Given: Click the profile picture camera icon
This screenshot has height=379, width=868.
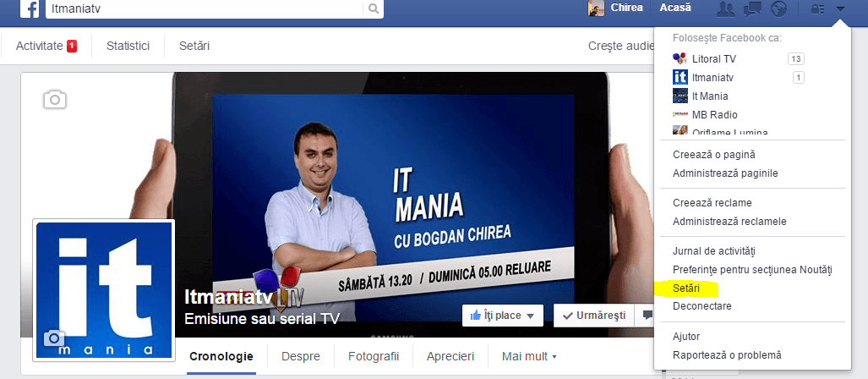Looking at the screenshot, I should [x=54, y=339].
